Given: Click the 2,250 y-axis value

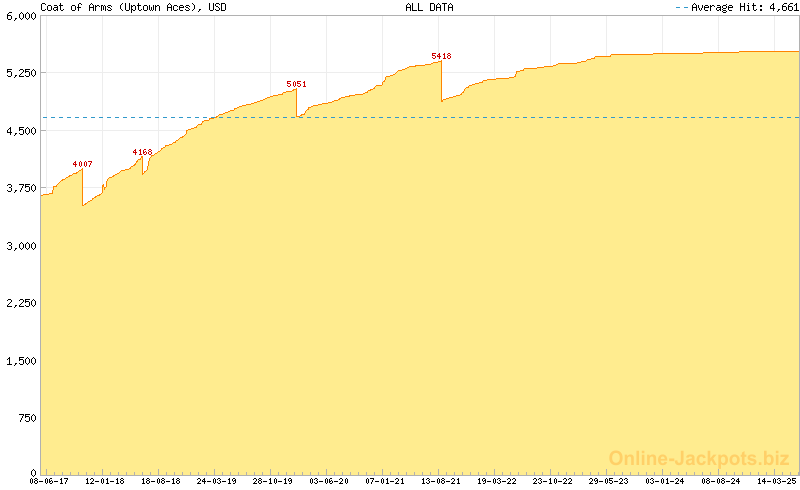Looking at the screenshot, I should [x=21, y=302].
